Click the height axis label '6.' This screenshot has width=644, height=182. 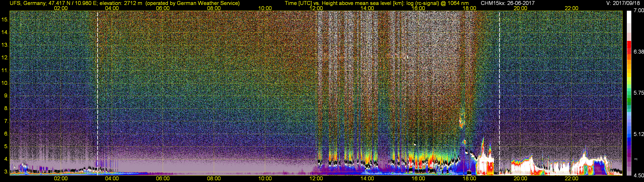tap(6, 134)
